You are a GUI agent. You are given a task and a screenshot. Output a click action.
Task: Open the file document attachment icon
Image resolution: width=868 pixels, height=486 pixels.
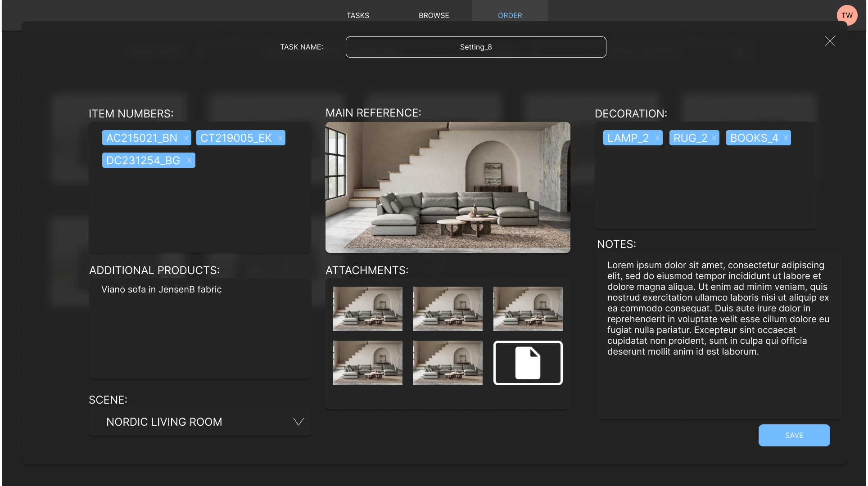tap(528, 363)
